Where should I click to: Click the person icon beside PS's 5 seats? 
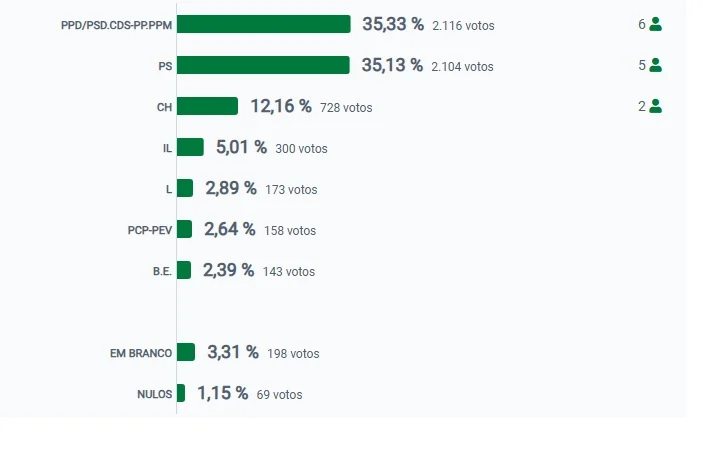click(x=655, y=65)
